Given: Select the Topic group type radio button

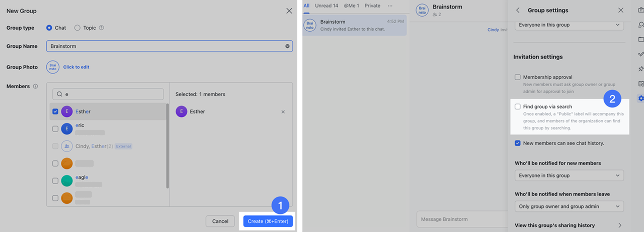Looking at the screenshot, I should click(x=77, y=28).
